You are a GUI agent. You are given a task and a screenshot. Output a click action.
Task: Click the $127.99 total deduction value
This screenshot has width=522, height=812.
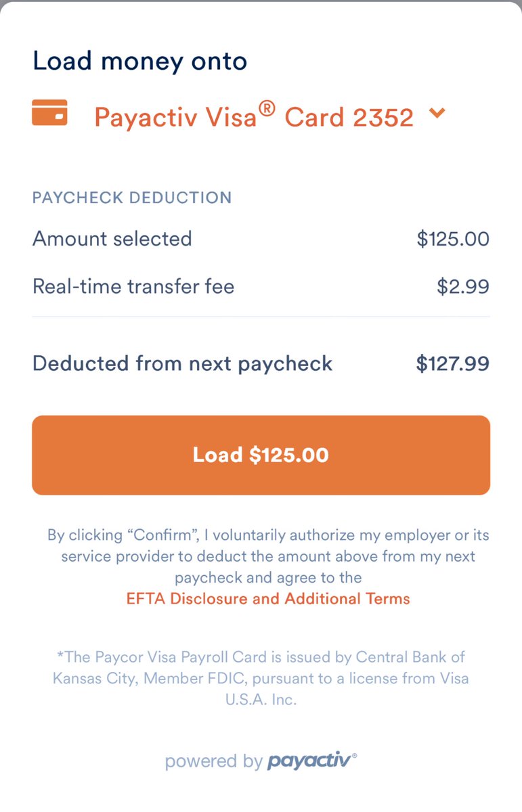pyautogui.click(x=452, y=364)
